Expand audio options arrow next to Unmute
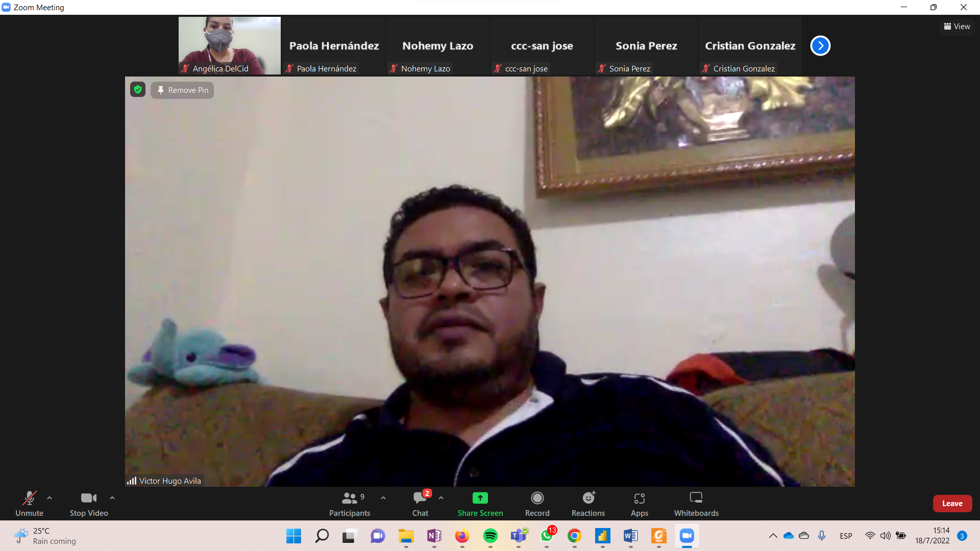This screenshot has height=551, width=980. click(50, 498)
